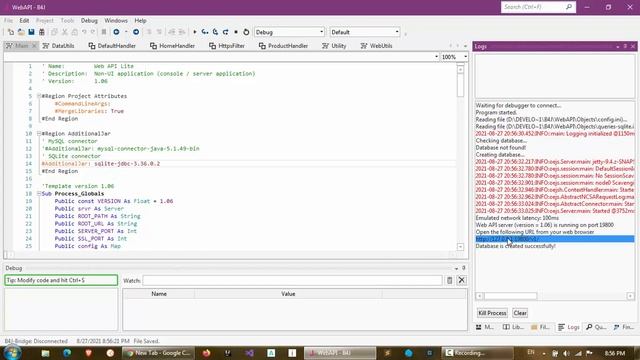The image size is (640, 360).
Task: Open the Edit menu
Action: [x=24, y=20]
